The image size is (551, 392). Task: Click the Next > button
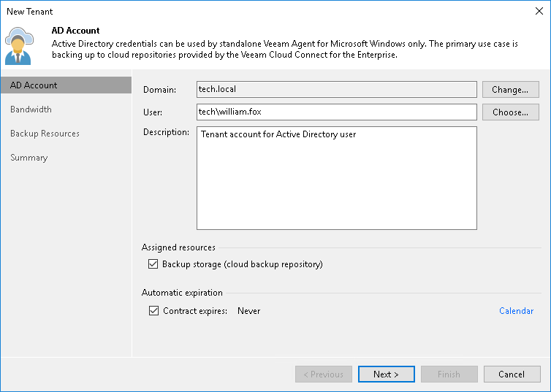click(386, 374)
